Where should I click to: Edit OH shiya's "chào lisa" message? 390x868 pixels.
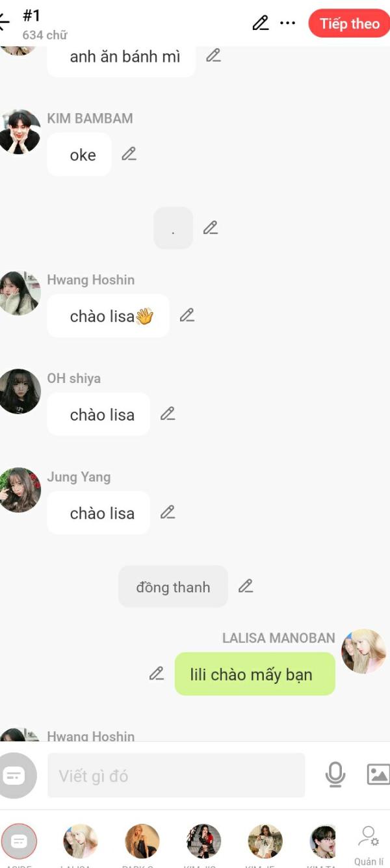[x=168, y=414]
